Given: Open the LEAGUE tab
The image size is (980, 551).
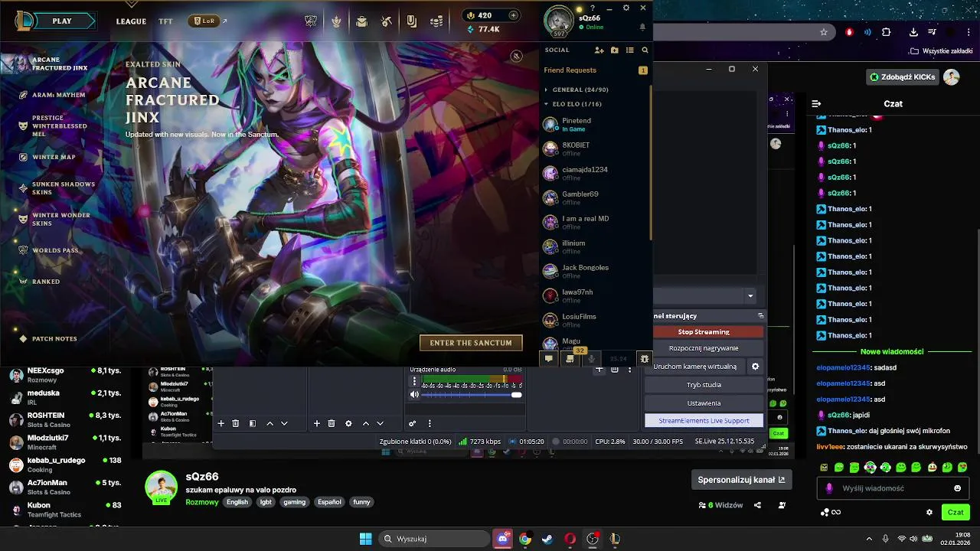Looking at the screenshot, I should pos(131,21).
